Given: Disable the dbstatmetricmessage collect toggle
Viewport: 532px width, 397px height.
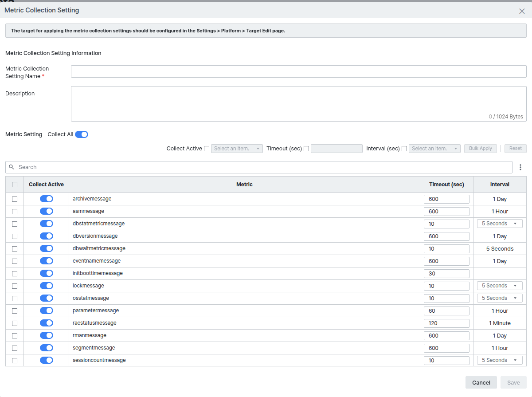Looking at the screenshot, I should tap(47, 224).
